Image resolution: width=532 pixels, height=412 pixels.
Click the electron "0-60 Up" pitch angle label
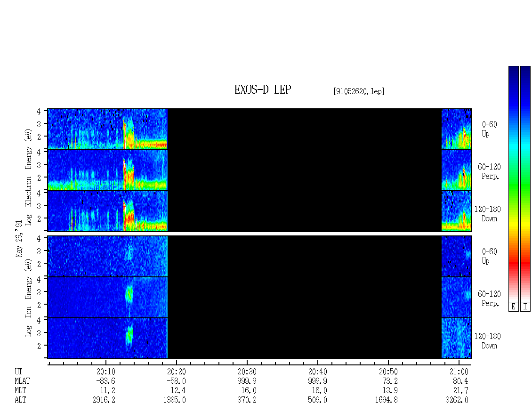(489, 129)
